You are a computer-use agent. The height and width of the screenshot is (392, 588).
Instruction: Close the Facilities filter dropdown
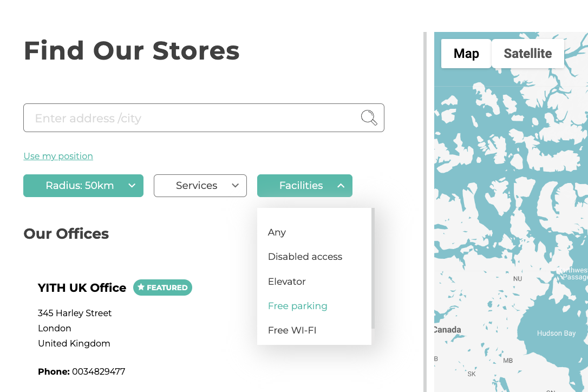coord(304,186)
